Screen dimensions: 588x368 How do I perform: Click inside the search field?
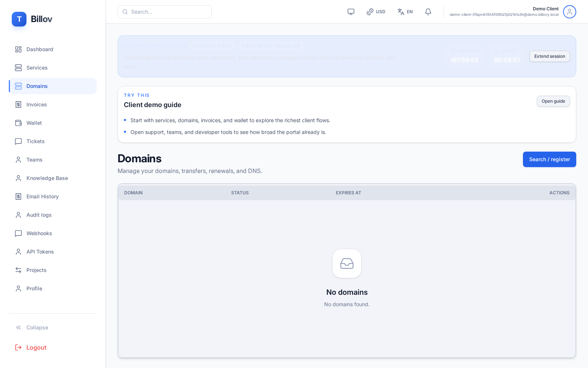[x=164, y=11]
